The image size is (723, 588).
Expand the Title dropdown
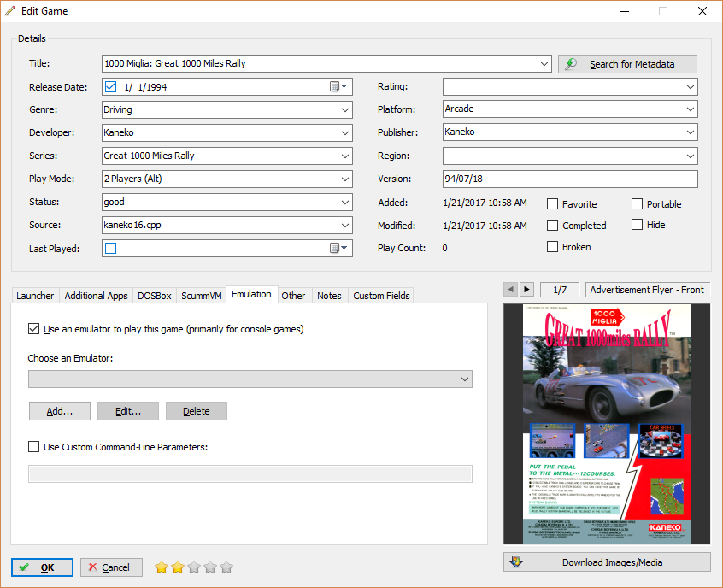544,63
